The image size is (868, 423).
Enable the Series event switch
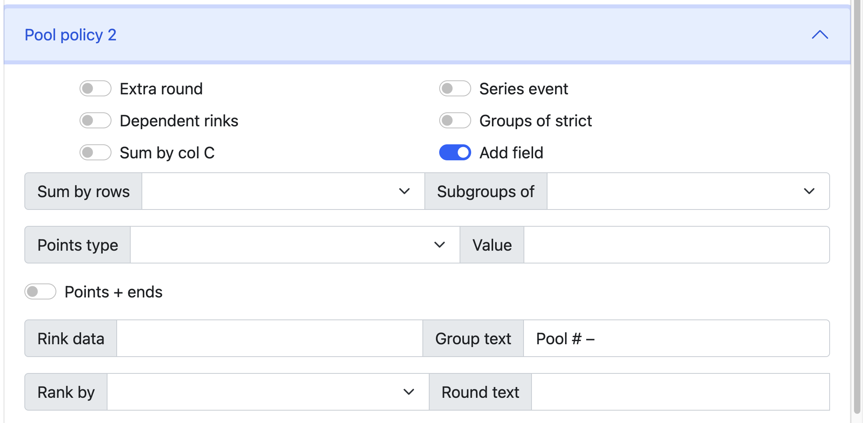[455, 88]
